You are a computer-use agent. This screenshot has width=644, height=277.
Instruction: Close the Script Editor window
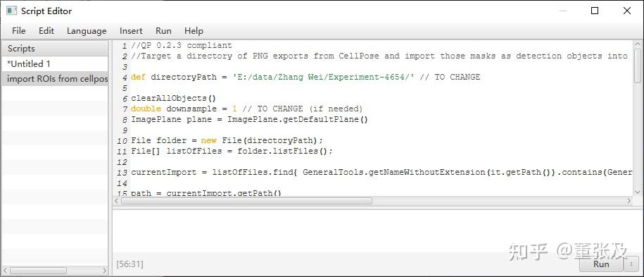coord(626,11)
